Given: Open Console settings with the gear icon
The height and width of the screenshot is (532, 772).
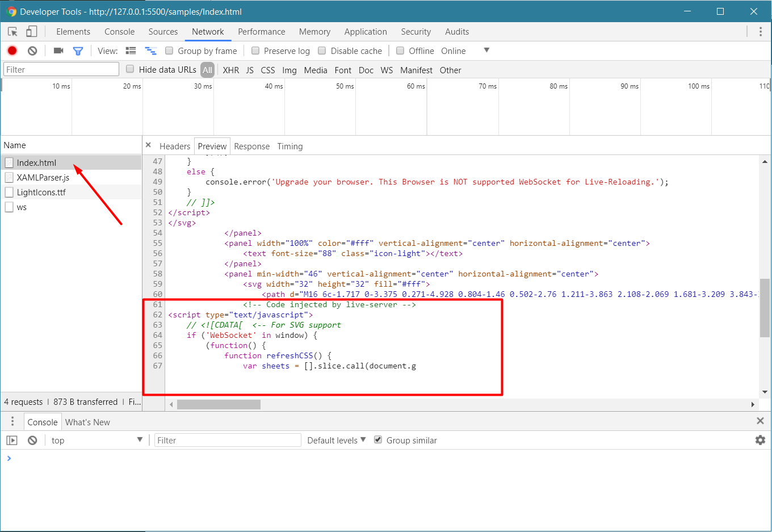Looking at the screenshot, I should (760, 440).
